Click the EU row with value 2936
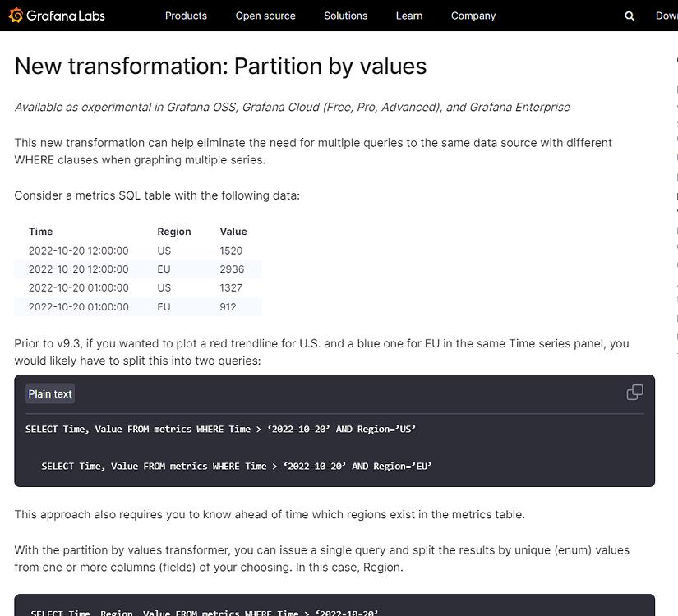The width and height of the screenshot is (678, 616). [140, 269]
